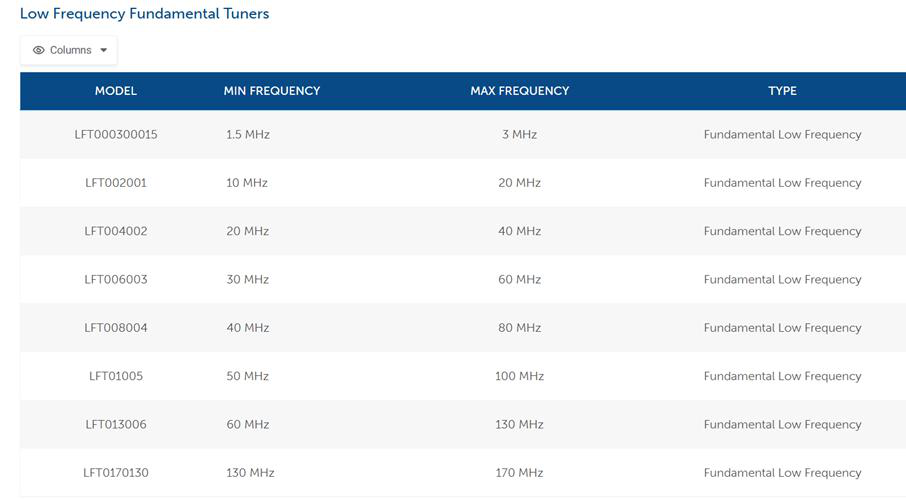
Task: Click the Columns dropdown caret arrow
Action: (x=103, y=50)
